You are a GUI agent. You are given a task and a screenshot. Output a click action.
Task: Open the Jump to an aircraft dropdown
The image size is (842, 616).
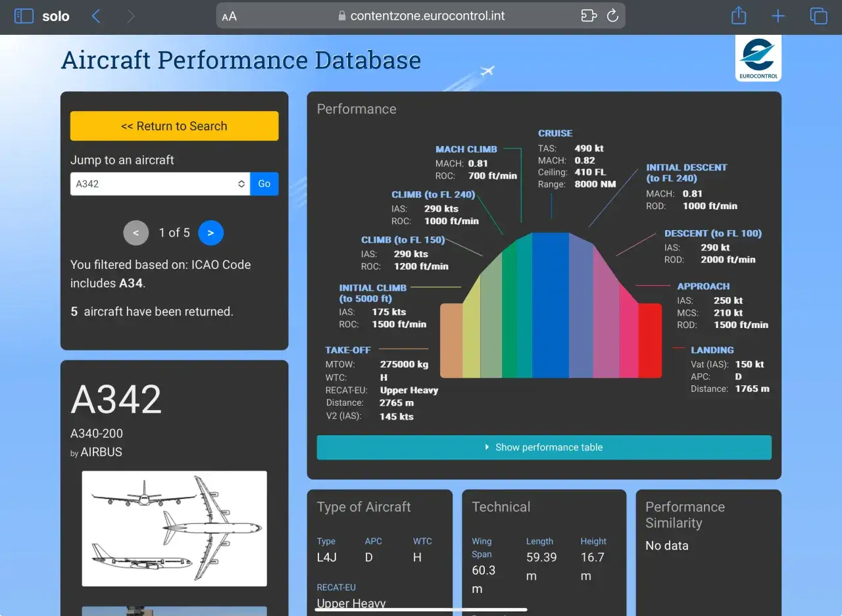click(x=160, y=184)
